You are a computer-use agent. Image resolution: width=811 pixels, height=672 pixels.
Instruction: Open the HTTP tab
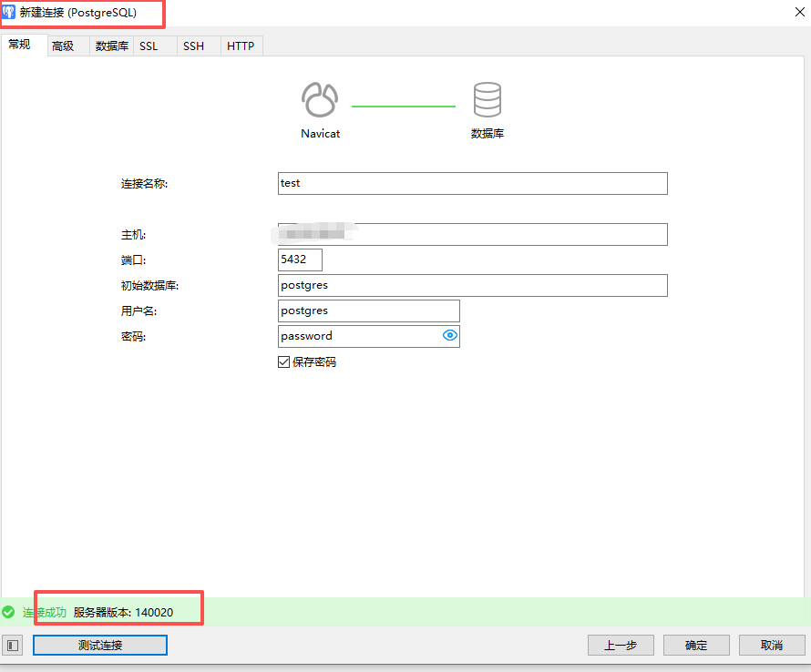241,46
